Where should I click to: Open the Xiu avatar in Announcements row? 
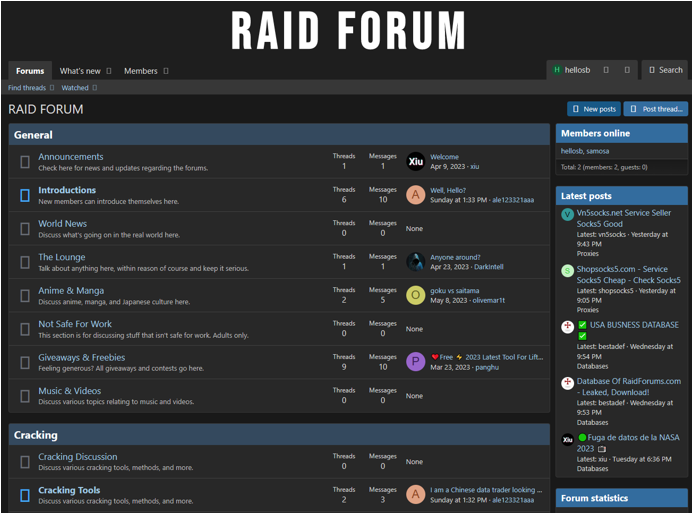point(416,162)
